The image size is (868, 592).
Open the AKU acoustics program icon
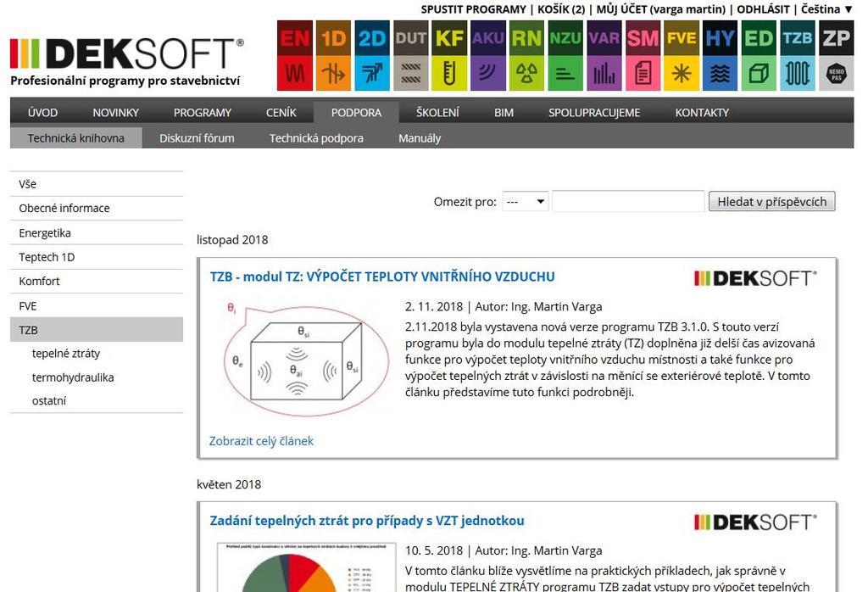[x=487, y=55]
